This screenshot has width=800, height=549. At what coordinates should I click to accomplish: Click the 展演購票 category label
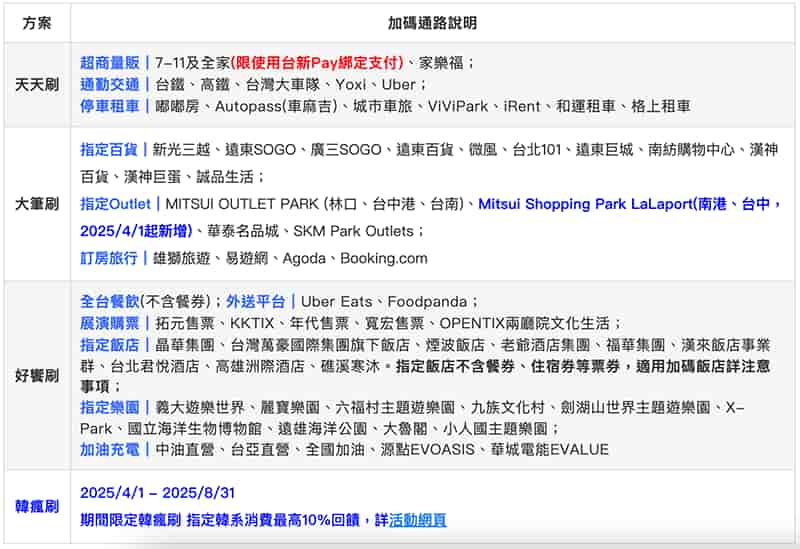(x=110, y=323)
